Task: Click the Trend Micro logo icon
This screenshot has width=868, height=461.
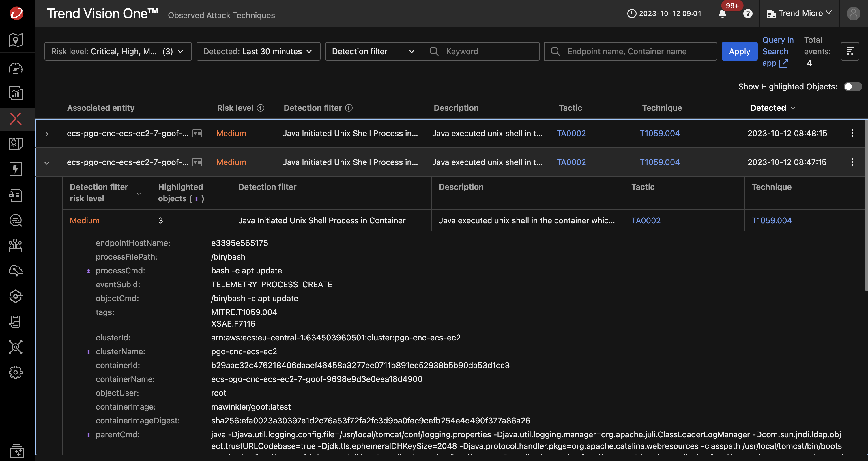Action: point(16,14)
